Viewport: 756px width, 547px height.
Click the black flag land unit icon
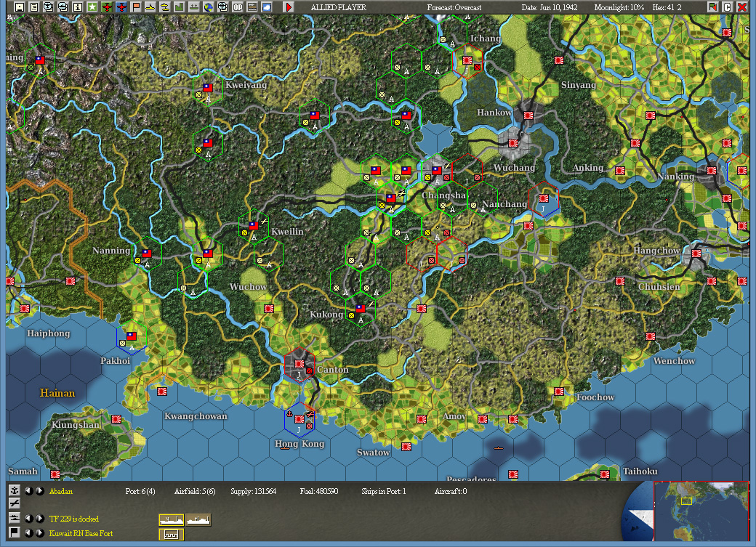pyautogui.click(x=14, y=532)
